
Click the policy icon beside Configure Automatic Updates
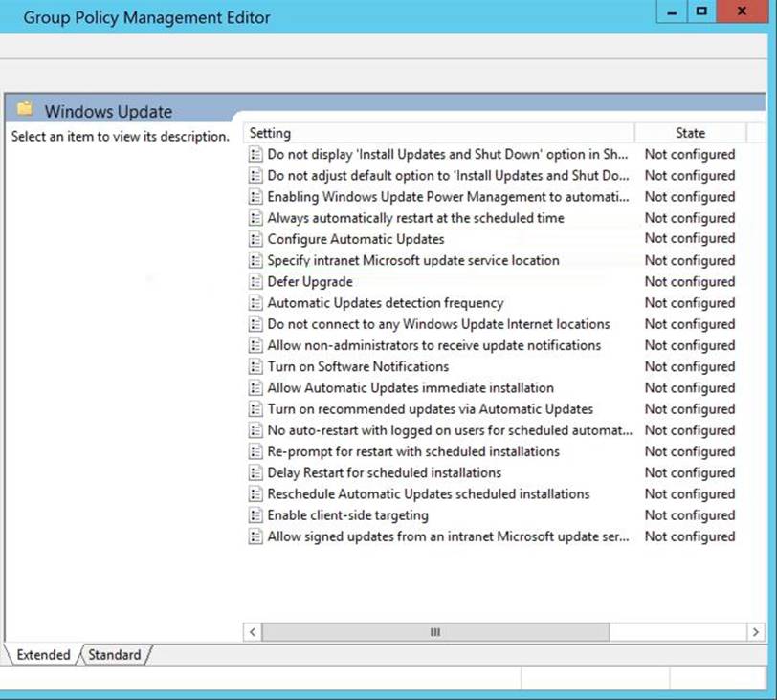255,239
